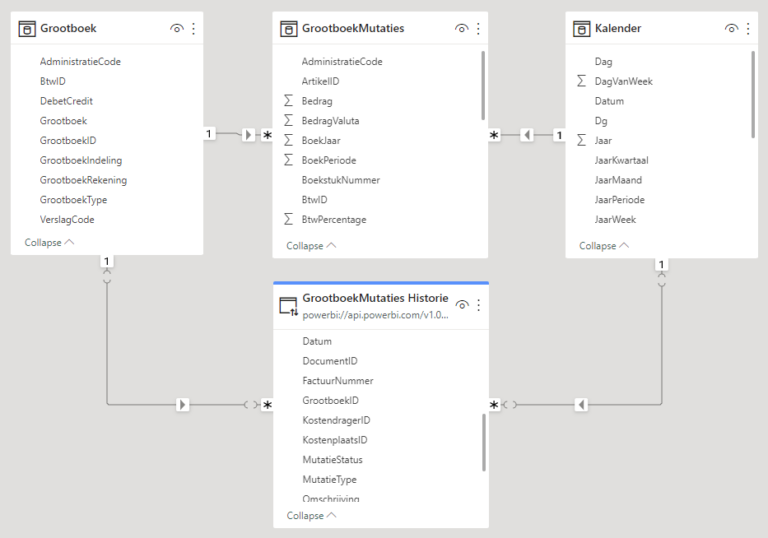Click the sigma icon next to Jaar
Screen dimensions: 768x538
tap(581, 141)
